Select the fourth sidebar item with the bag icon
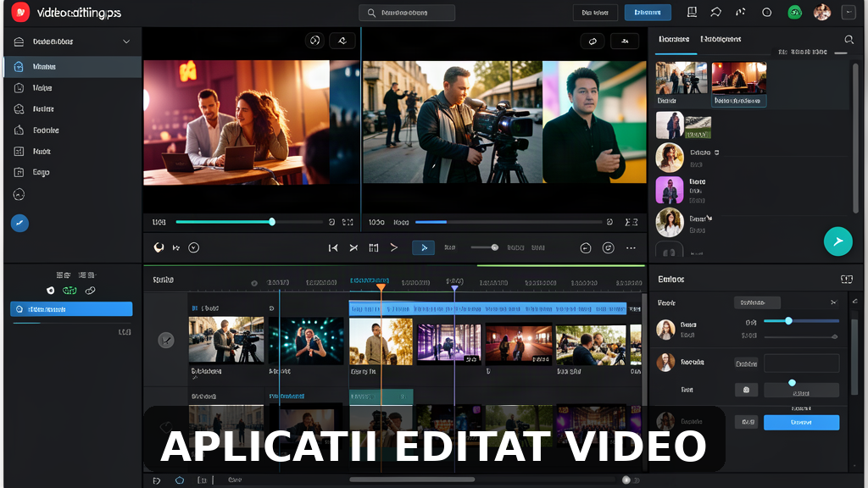The height and width of the screenshot is (488, 868). 73,130
